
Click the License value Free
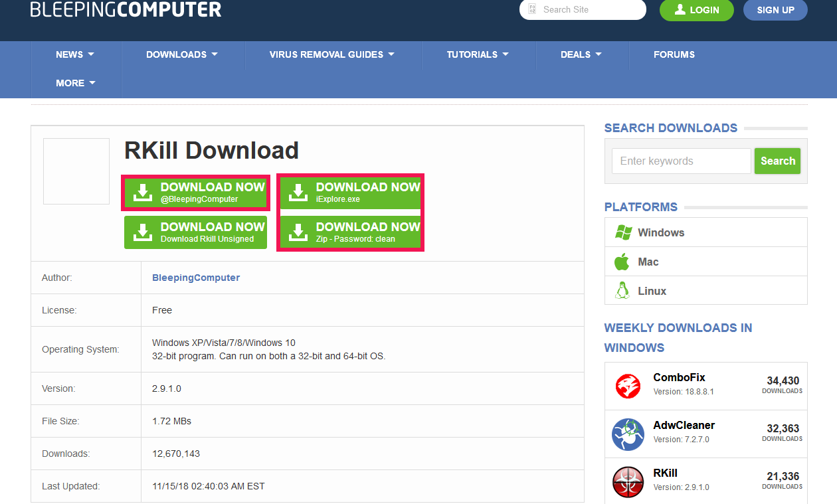tap(162, 310)
